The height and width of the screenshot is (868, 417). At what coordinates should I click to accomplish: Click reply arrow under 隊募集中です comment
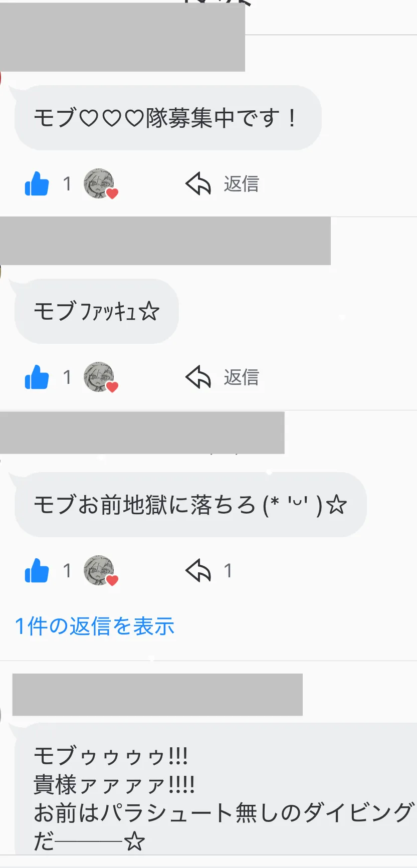pyautogui.click(x=198, y=183)
